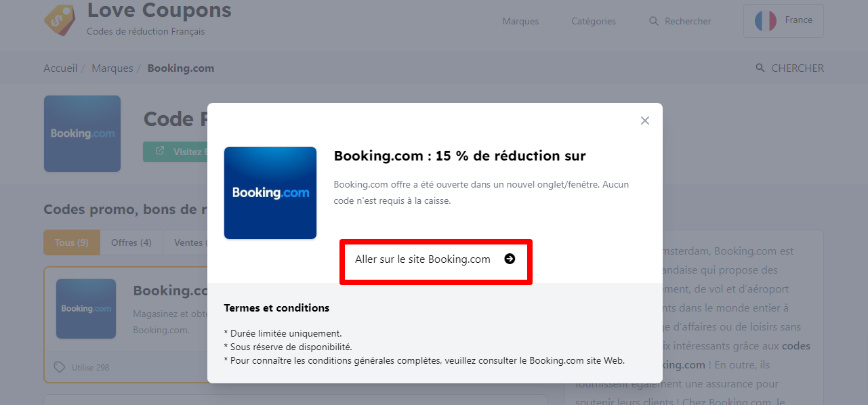The width and height of the screenshot is (868, 405).
Task: Click the arrow icon inside the red-framed button
Action: pyautogui.click(x=508, y=259)
